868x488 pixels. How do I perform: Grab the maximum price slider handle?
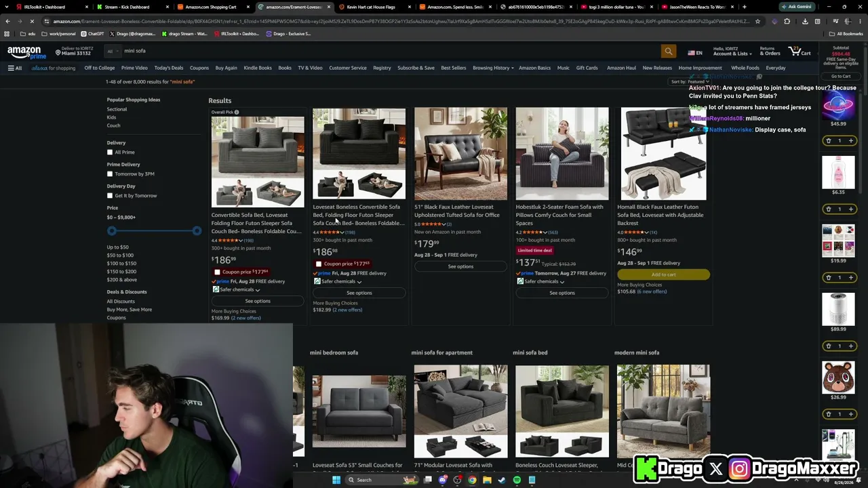click(196, 231)
